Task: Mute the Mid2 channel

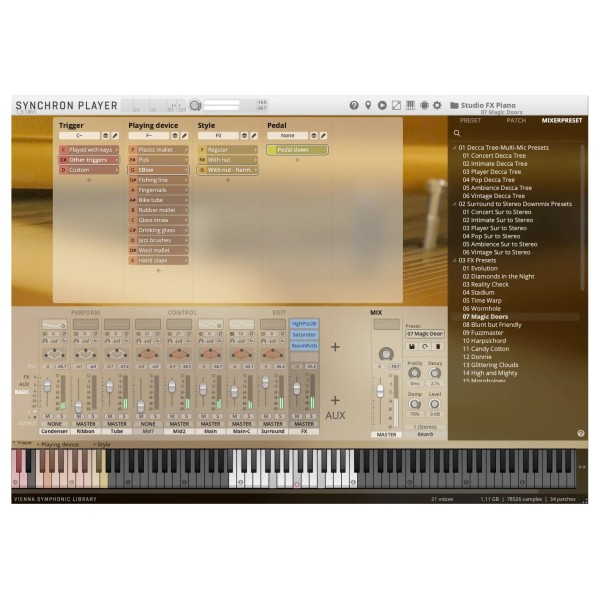Action: [173, 416]
